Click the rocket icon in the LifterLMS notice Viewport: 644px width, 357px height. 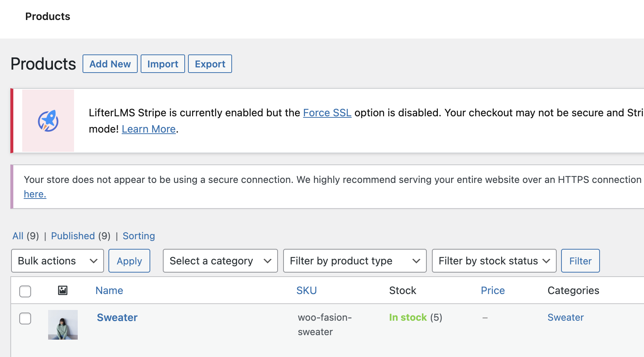pos(48,120)
